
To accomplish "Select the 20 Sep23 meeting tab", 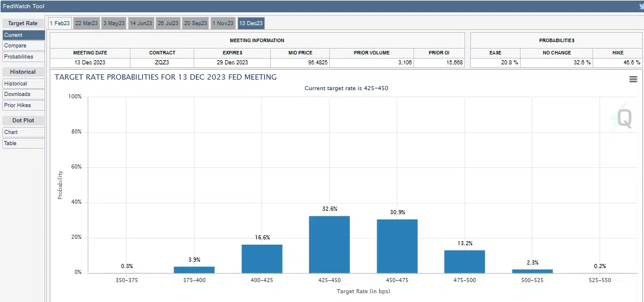I will 195,23.
